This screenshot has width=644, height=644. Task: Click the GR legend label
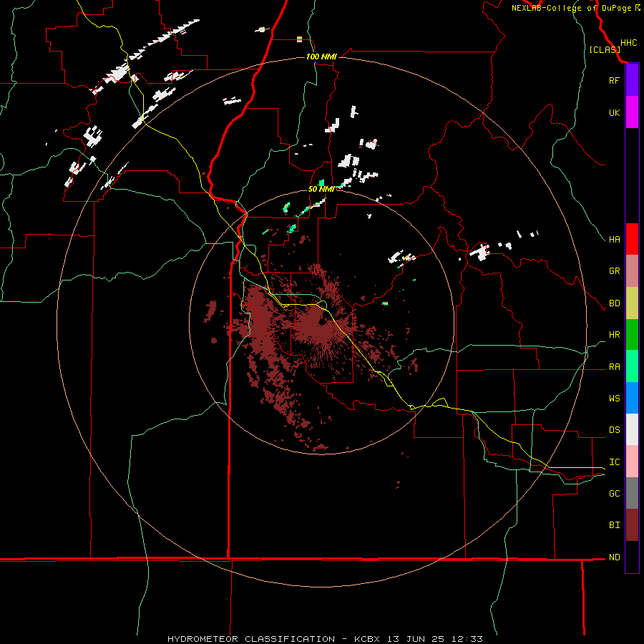point(614,271)
